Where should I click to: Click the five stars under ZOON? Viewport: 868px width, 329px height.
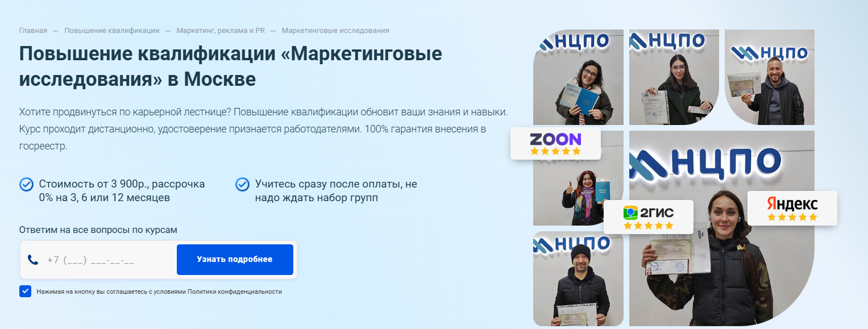tap(555, 151)
